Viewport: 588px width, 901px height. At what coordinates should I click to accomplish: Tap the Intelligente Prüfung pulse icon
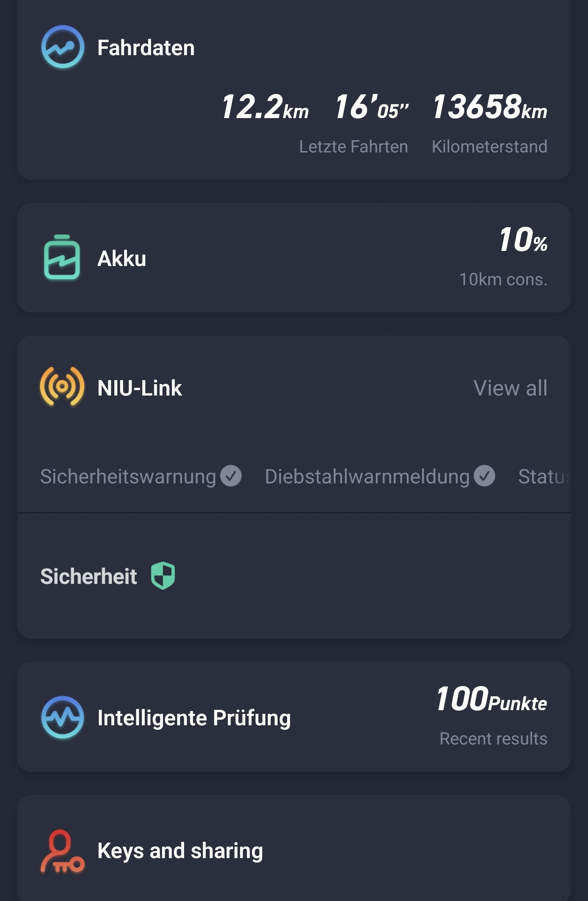(x=62, y=718)
